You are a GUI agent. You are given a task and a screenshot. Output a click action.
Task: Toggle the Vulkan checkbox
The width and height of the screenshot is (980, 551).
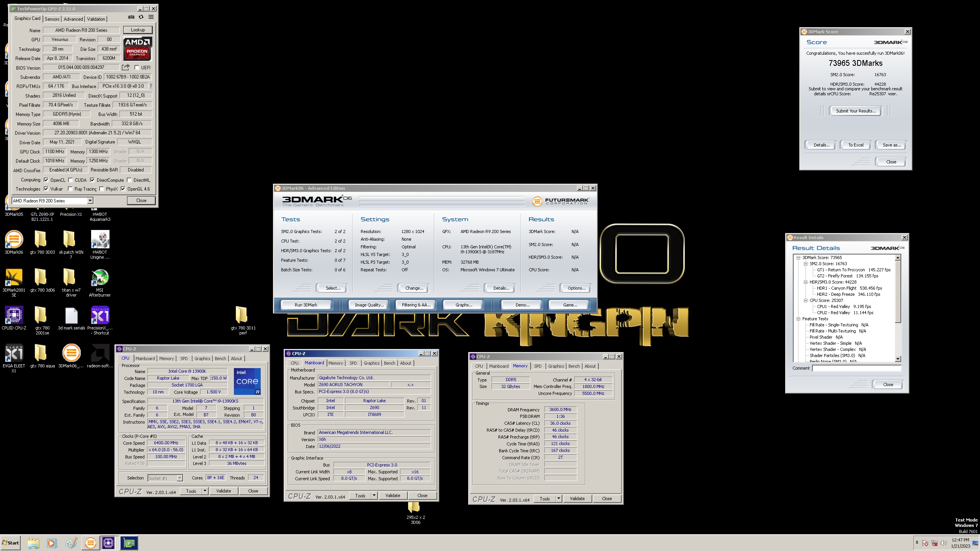(x=46, y=189)
